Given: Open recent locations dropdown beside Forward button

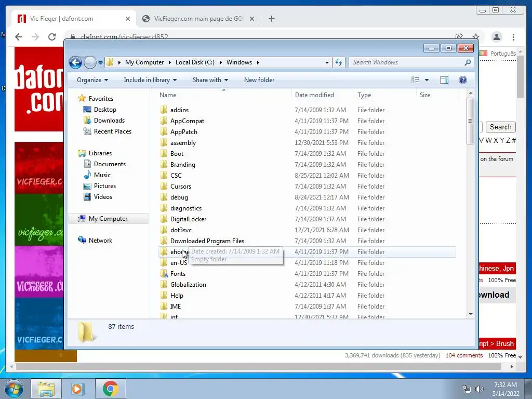Looking at the screenshot, I should [100, 63].
